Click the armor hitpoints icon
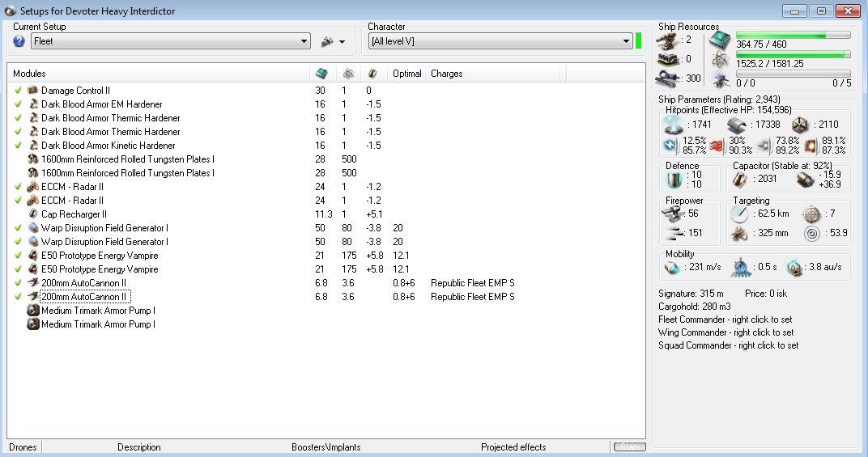This screenshot has width=868, height=457. click(737, 125)
